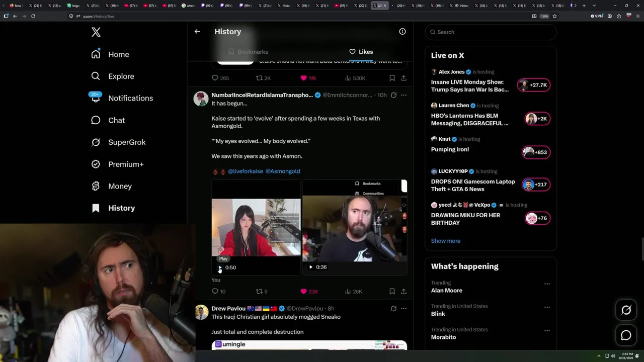Open the Morabito trending topic
Screen dimensions: 644x362
tap(444, 337)
